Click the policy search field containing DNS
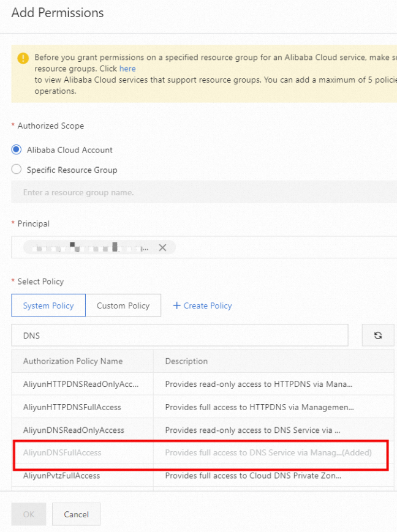 (180, 335)
